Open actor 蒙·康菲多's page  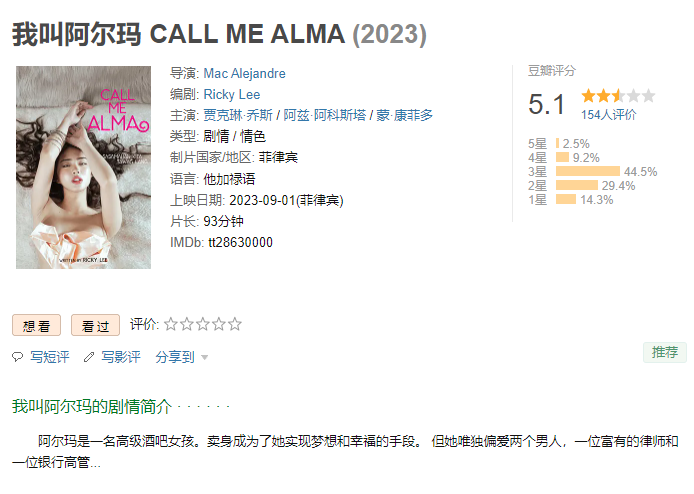coord(405,115)
